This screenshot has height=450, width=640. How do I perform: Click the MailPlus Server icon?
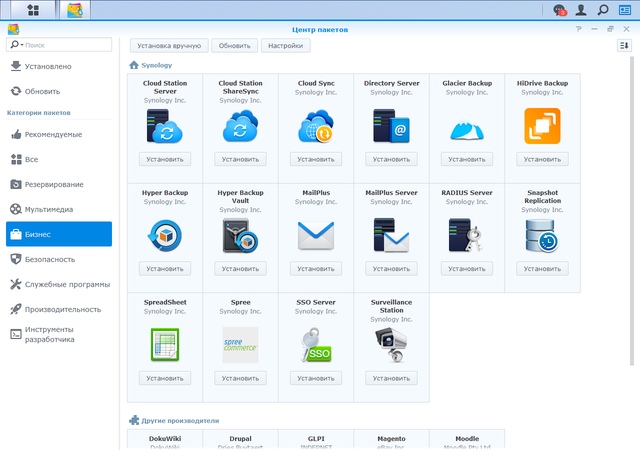[391, 236]
